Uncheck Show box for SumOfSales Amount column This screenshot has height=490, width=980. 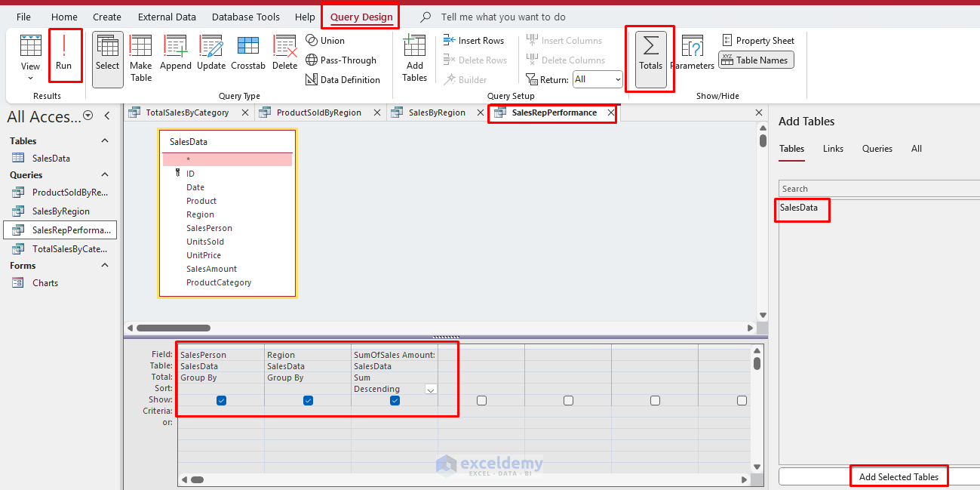[x=395, y=400]
